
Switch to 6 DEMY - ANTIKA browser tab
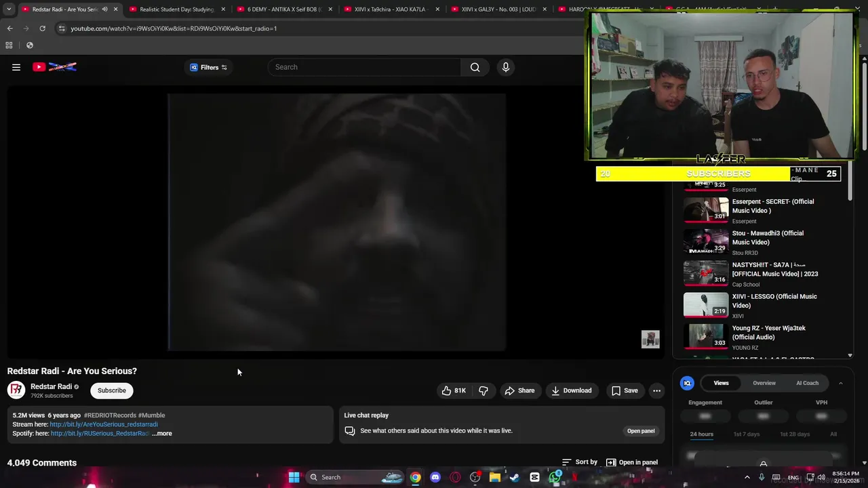pyautogui.click(x=283, y=9)
